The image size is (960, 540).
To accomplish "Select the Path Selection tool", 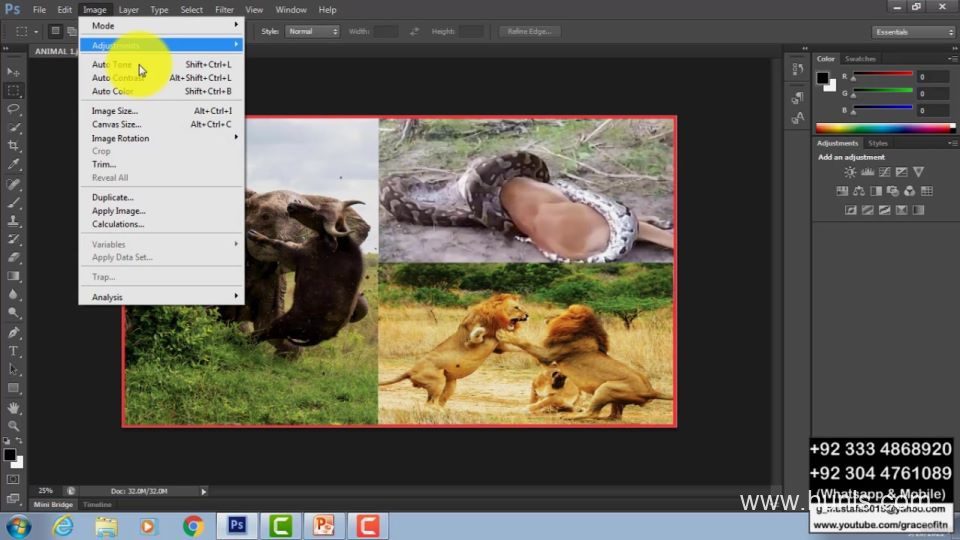I will 13,369.
